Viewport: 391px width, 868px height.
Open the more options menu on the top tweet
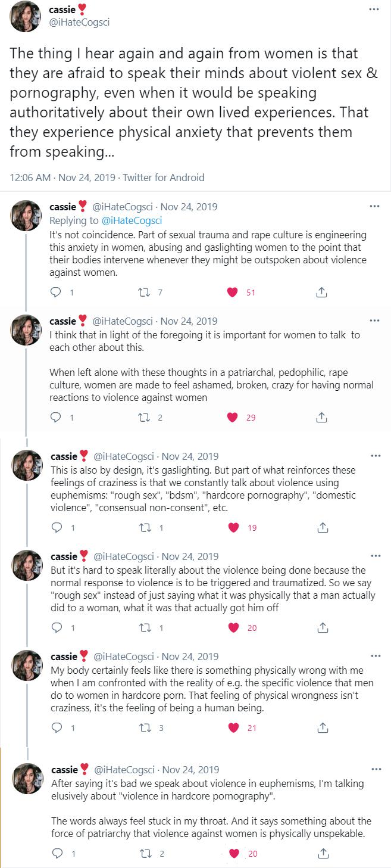pyautogui.click(x=373, y=8)
